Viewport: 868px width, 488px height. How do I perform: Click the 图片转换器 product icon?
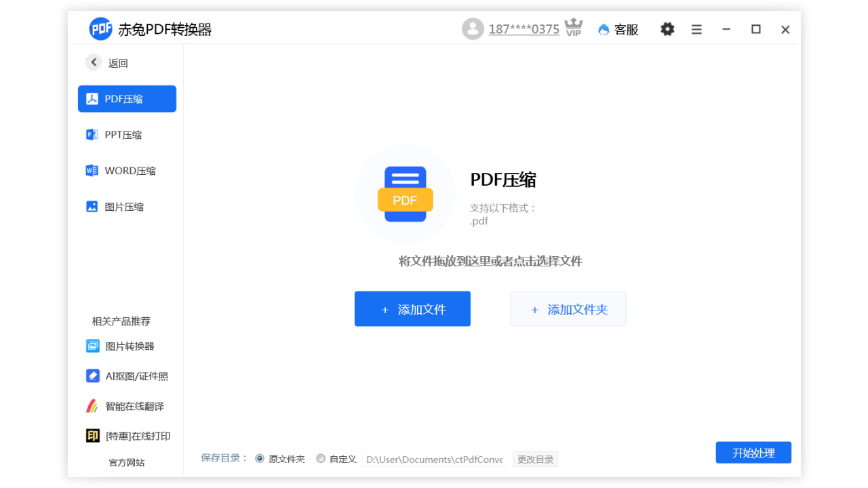93,346
